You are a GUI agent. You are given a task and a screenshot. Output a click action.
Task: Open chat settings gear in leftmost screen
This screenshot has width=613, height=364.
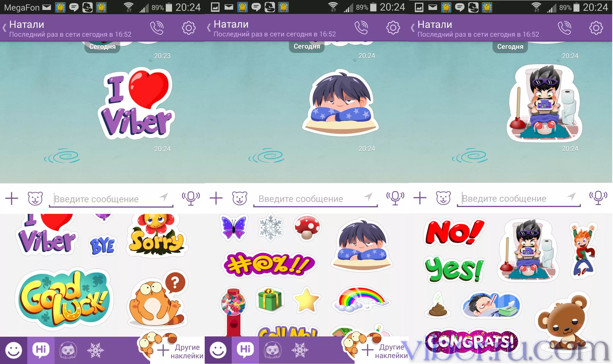pyautogui.click(x=189, y=28)
